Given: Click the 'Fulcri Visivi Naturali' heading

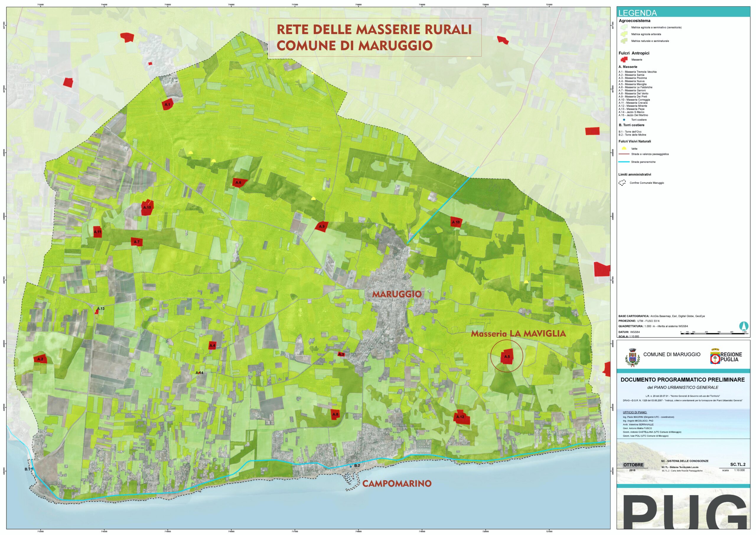Looking at the screenshot, I should point(635,141).
